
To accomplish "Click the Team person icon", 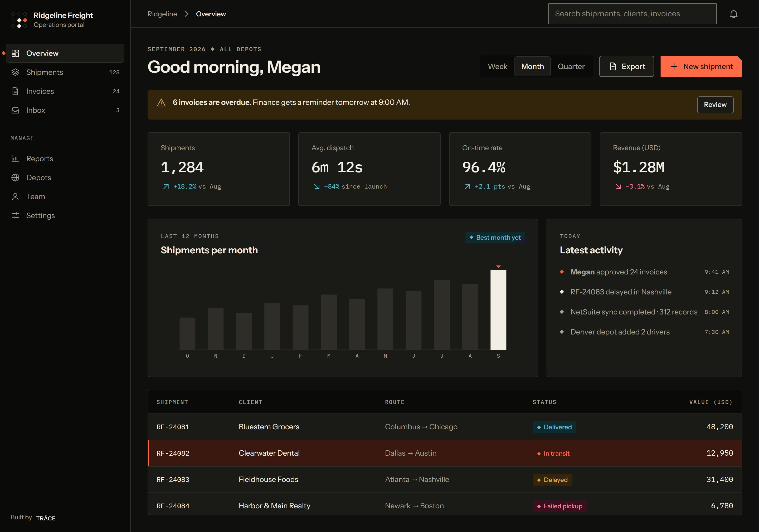I will 15,197.
